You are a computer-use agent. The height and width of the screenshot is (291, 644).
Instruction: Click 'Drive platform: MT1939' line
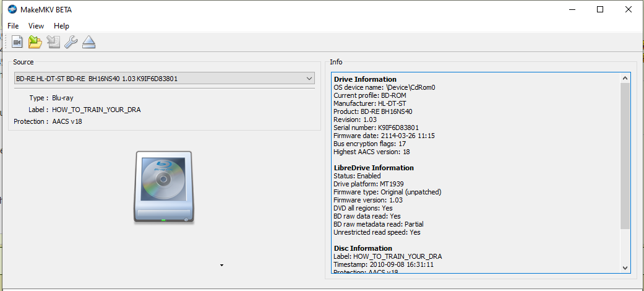(x=369, y=184)
